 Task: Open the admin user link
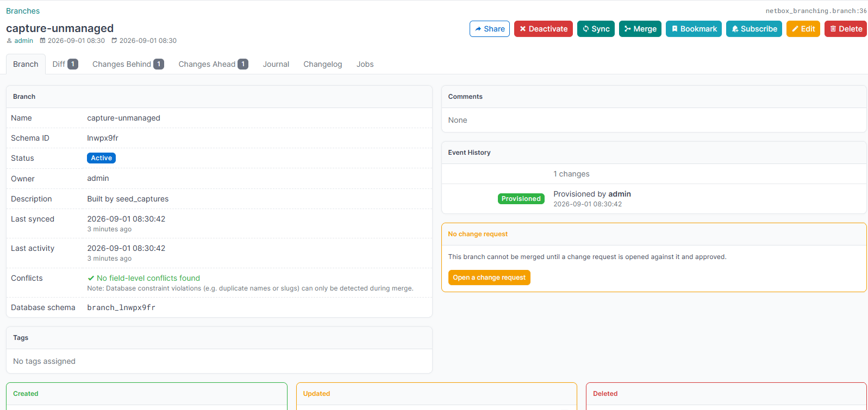(23, 41)
